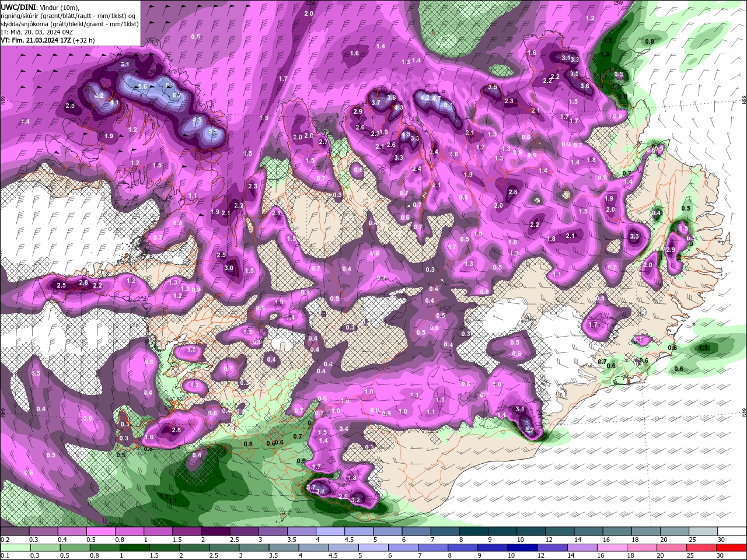Click the 6.1 snowfall value on the map
Screen dimensions: 747x560
coord(170,85)
